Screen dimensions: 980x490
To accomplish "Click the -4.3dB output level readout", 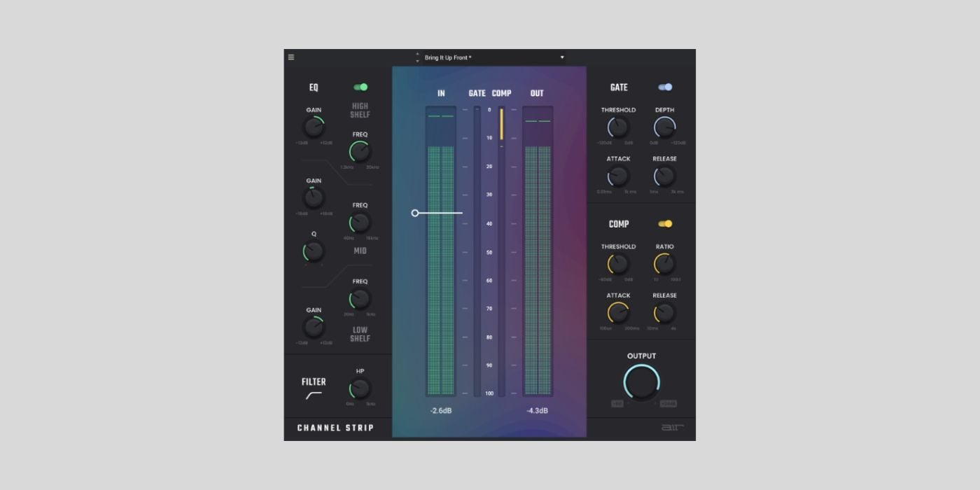I will (x=538, y=410).
